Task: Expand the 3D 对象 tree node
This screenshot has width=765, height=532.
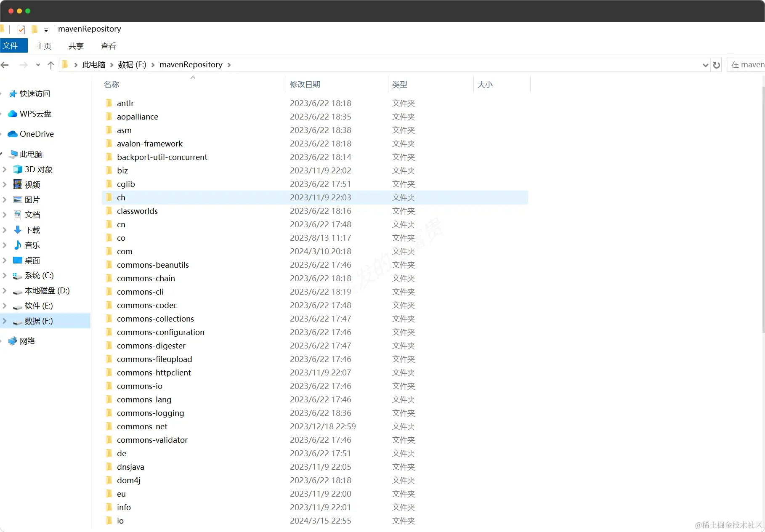Action: click(x=5, y=169)
